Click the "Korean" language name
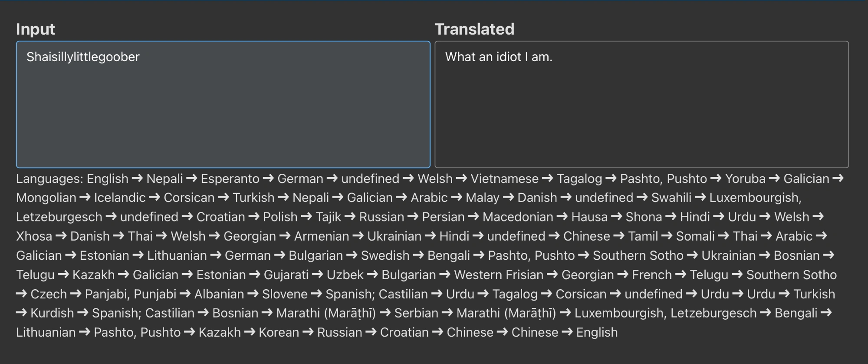 click(279, 332)
